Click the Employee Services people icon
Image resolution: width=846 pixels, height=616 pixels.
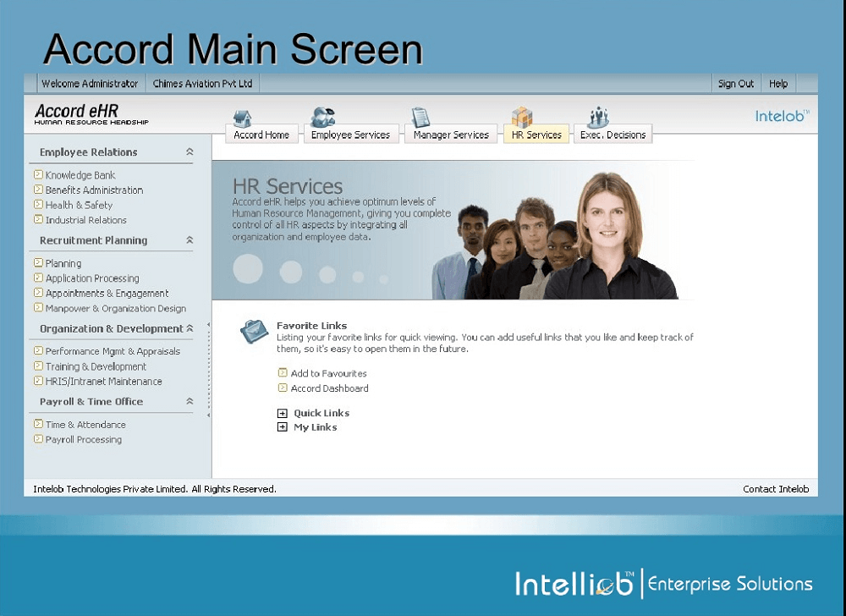coord(322,117)
